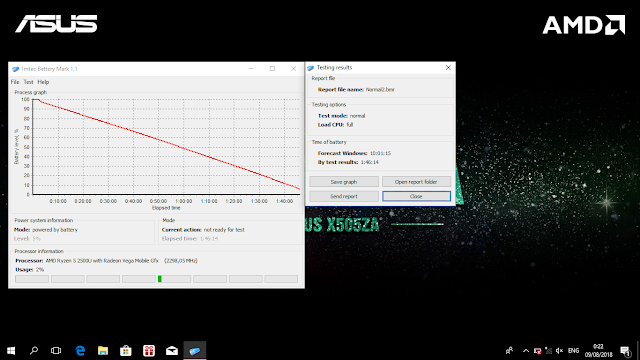This screenshot has height=360, width=640.
Task: Click the taskbar Search icon
Action: [x=34, y=351]
